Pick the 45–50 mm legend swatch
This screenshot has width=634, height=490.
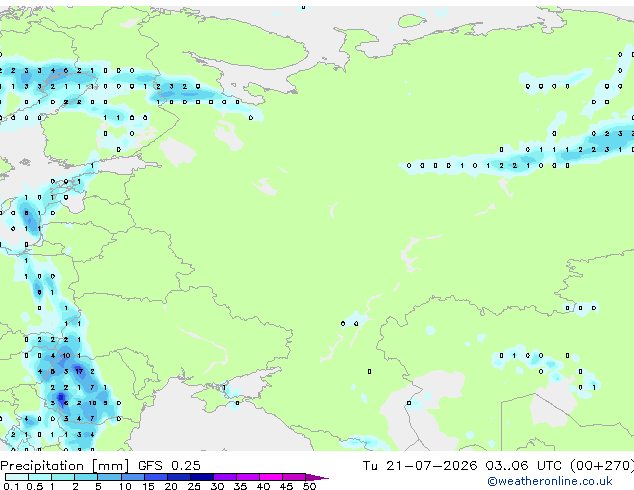[x=294, y=477]
